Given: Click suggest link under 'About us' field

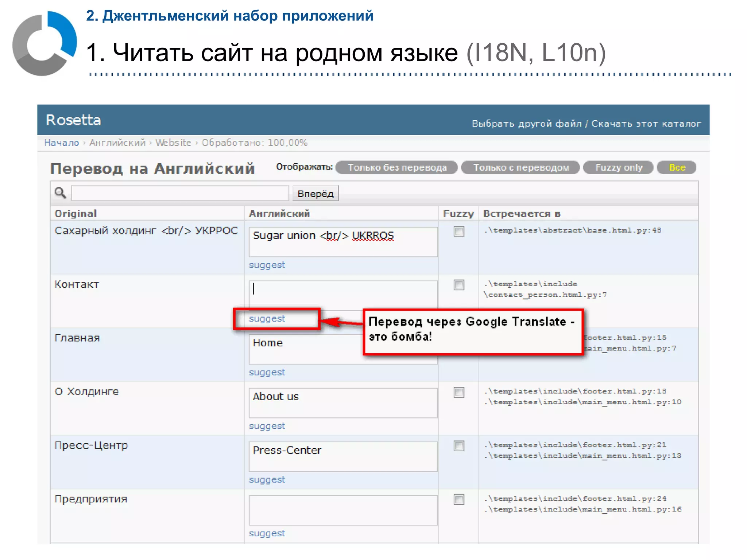Looking at the screenshot, I should pos(267,426).
